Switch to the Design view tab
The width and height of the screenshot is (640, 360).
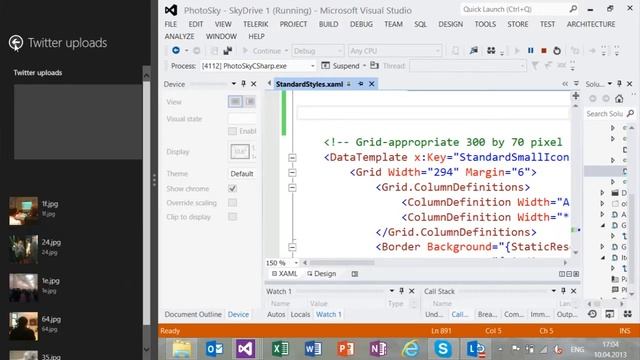[322, 273]
